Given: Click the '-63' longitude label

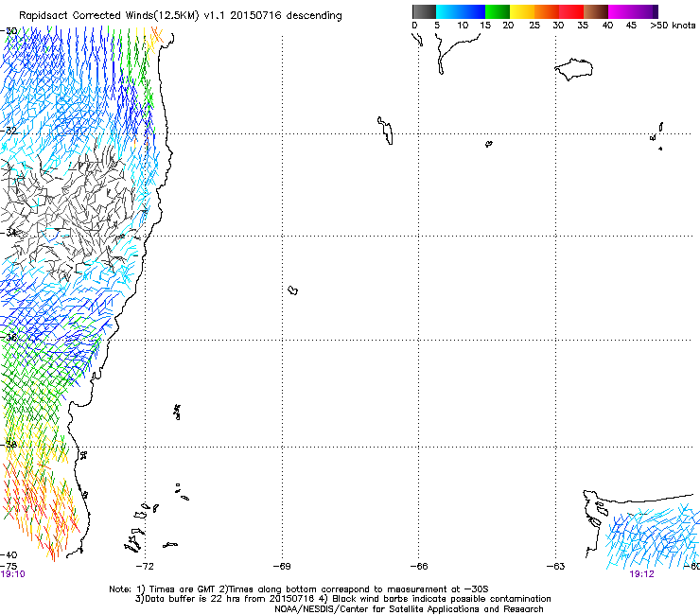Looking at the screenshot, I should (x=556, y=567).
